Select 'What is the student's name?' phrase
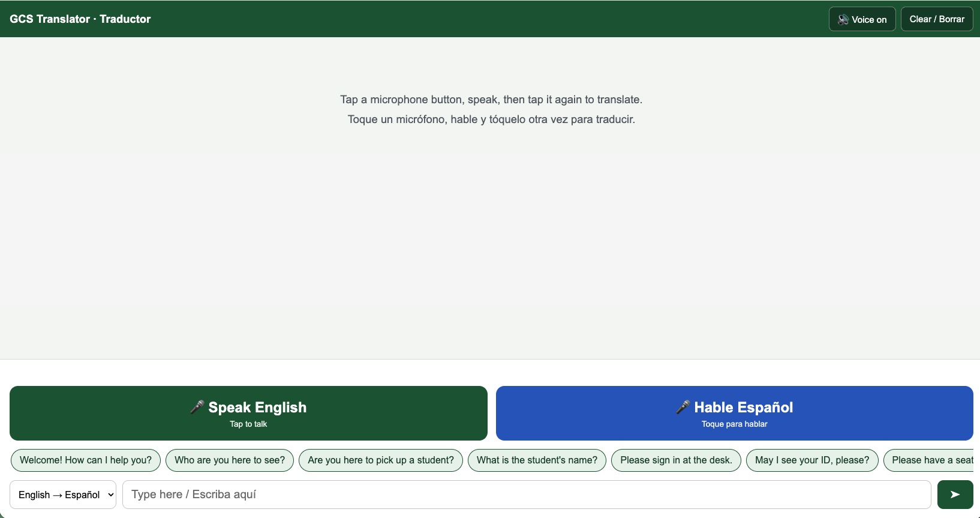The height and width of the screenshot is (518, 980). [x=537, y=460]
